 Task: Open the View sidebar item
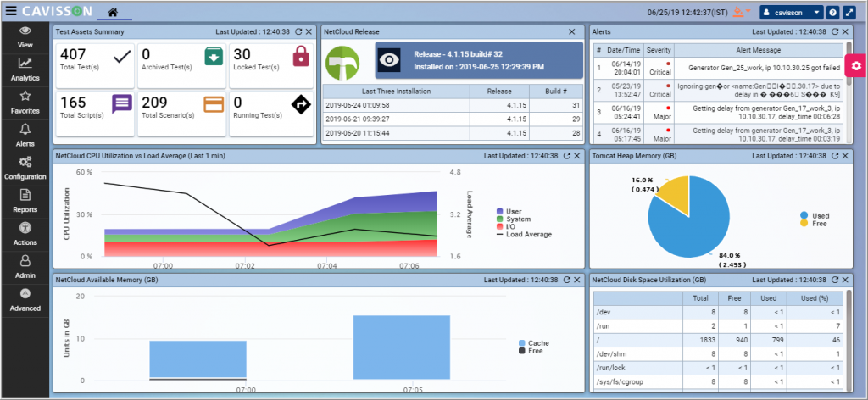click(x=25, y=37)
